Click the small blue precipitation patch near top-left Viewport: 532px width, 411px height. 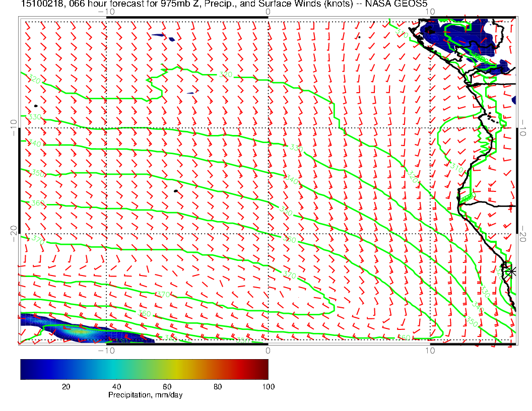point(159,35)
